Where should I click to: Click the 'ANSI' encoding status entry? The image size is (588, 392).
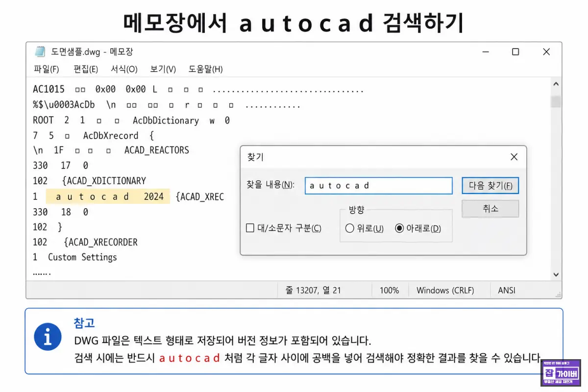click(x=507, y=290)
